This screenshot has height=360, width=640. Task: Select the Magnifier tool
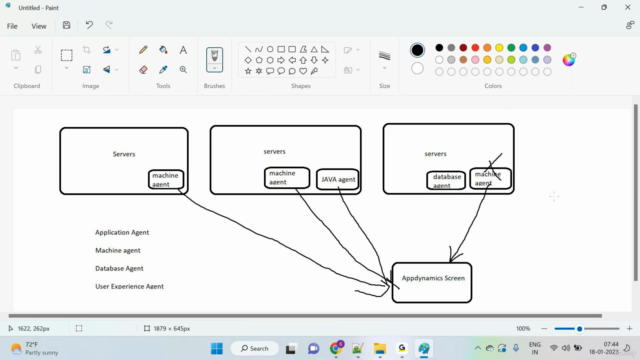[x=183, y=70]
